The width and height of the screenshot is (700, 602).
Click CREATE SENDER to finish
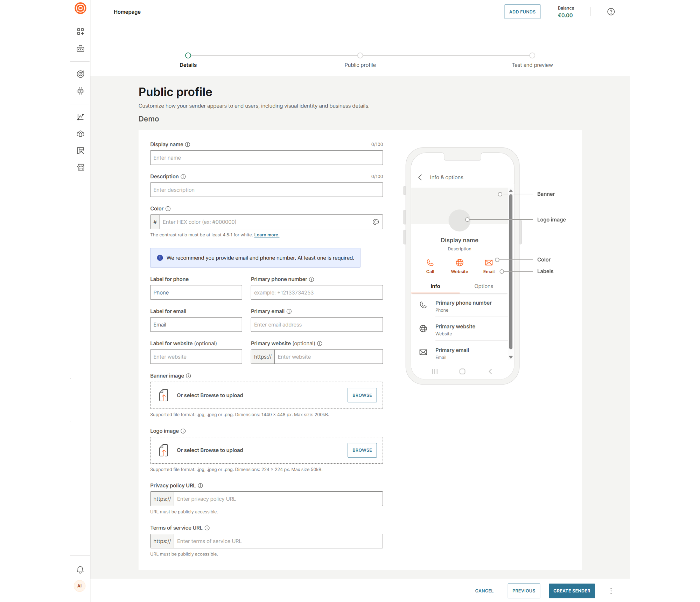pos(572,591)
